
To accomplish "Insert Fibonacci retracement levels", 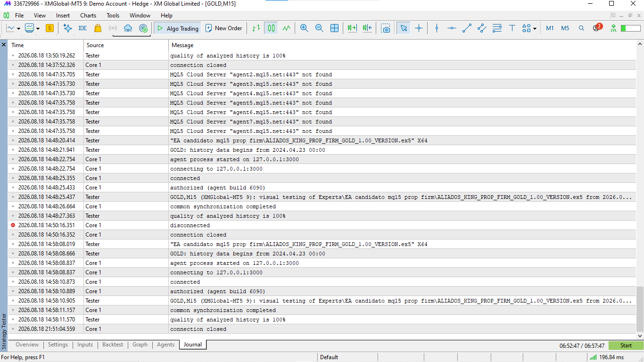I will pyautogui.click(x=497, y=28).
